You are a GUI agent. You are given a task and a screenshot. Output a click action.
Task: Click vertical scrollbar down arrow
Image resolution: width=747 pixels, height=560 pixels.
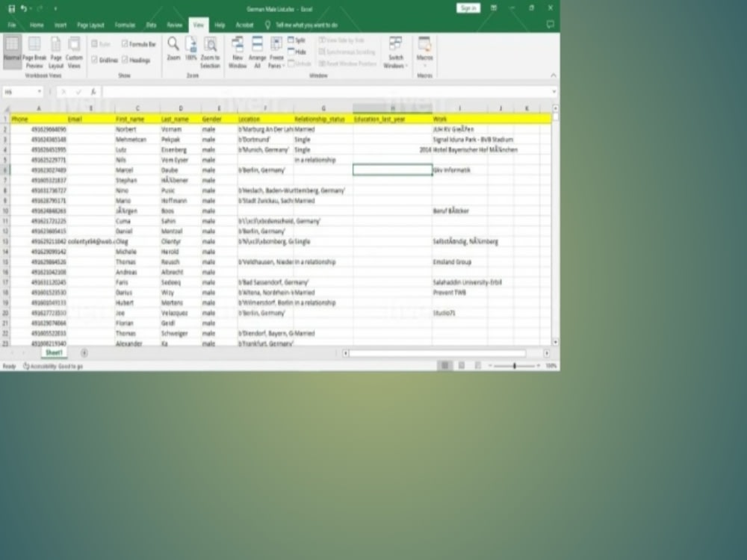555,342
